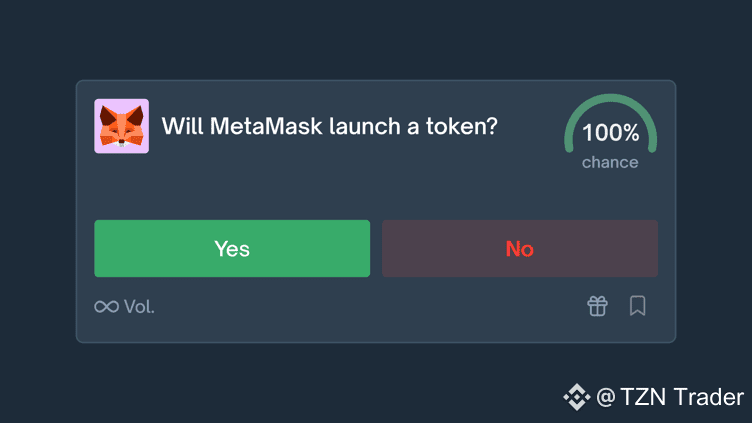Click the word "Trader" in the watermark
This screenshot has height=423, width=752.
[x=710, y=397]
